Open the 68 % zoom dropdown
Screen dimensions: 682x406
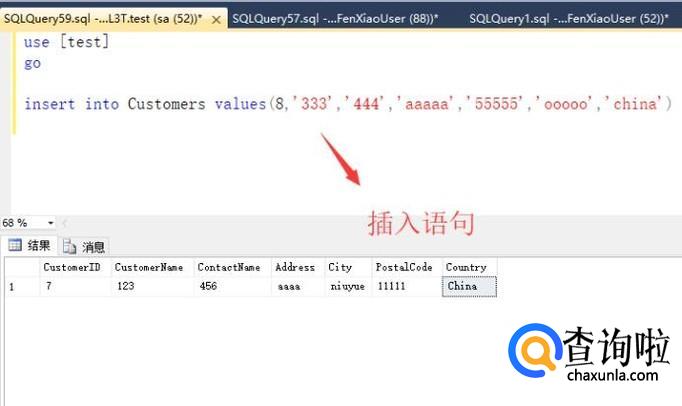[50, 223]
